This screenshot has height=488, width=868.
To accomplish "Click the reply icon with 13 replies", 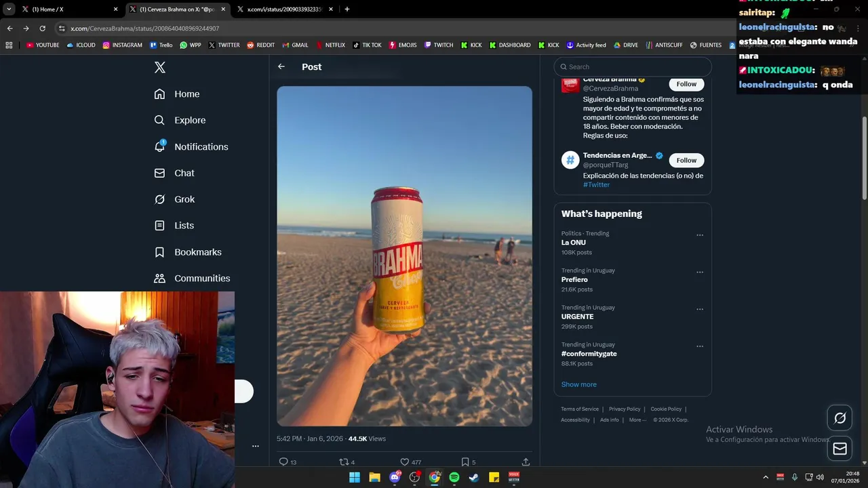I will click(x=283, y=462).
